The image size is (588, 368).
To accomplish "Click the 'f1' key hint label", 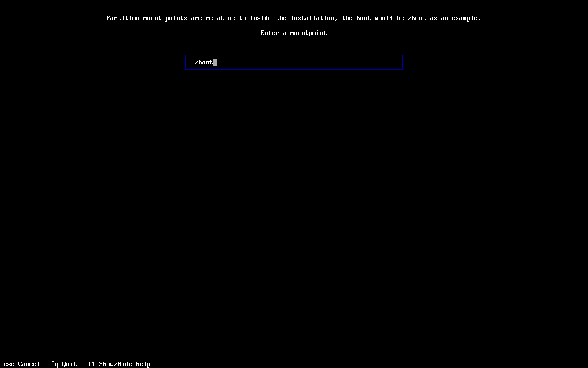I will point(91,364).
